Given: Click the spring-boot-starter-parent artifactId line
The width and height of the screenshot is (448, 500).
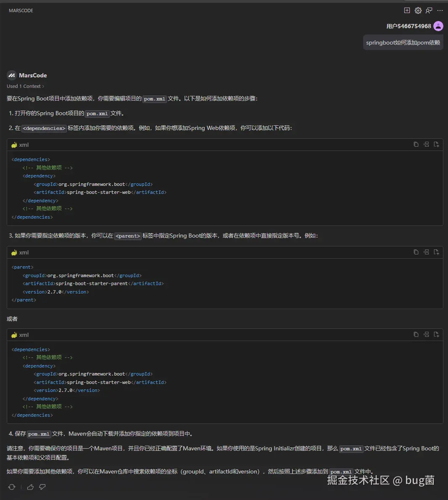Looking at the screenshot, I should pos(93,283).
